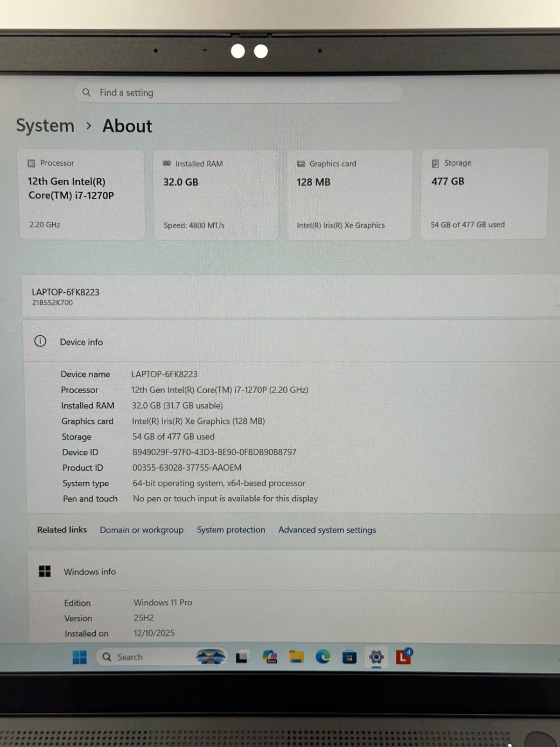The image size is (560, 747).
Task: Launch Microsoft Edge from the taskbar
Action: [322, 657]
